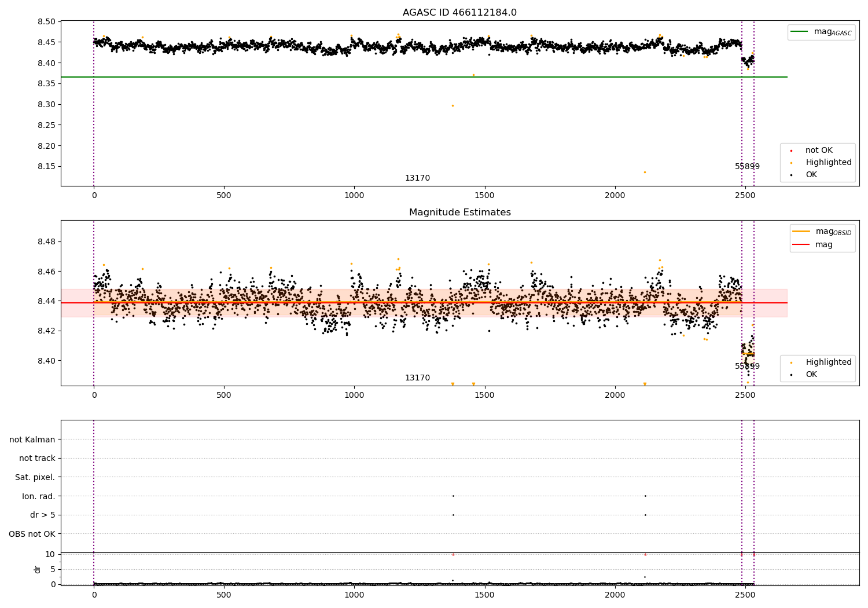This screenshot has height=608, width=868.
Task: Click the 'Ion. rad.' row label
Action: [x=39, y=496]
